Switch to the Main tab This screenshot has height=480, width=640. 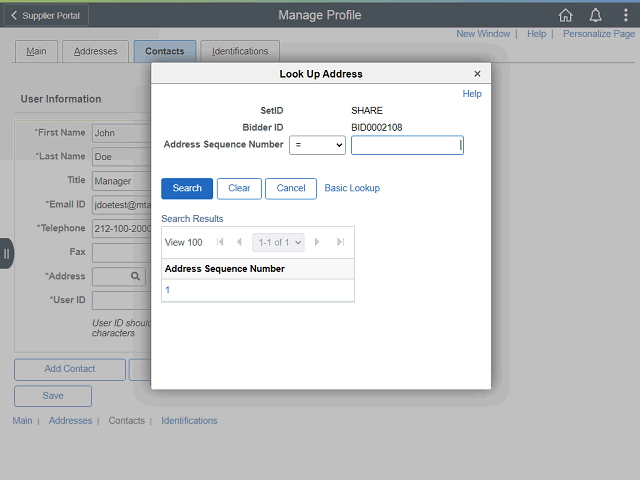(x=36, y=51)
